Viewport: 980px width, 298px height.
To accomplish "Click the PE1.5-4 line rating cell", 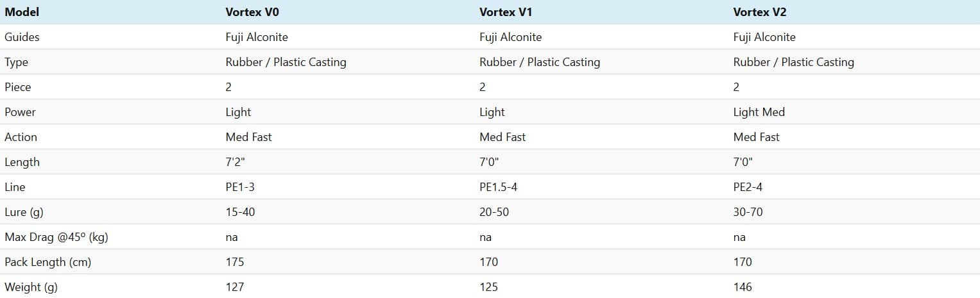I will coord(498,187).
